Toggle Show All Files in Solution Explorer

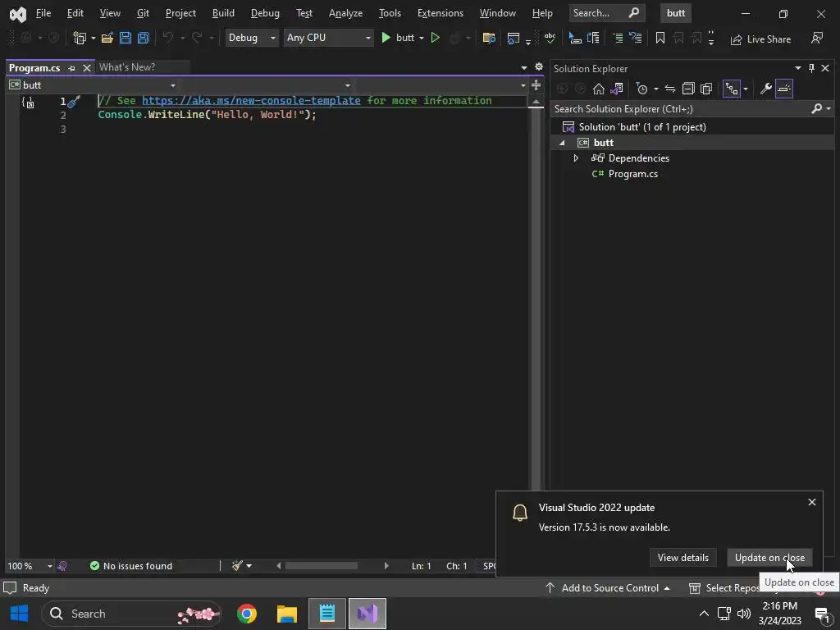point(706,89)
